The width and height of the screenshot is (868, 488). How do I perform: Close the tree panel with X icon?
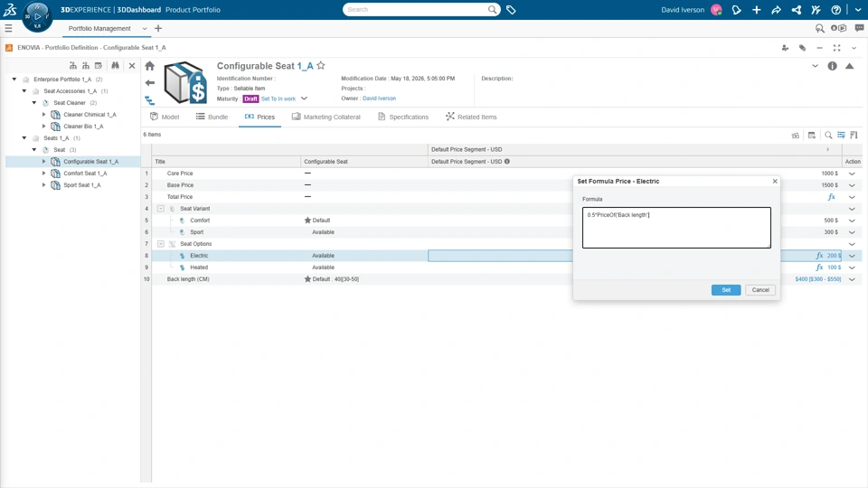click(x=132, y=65)
